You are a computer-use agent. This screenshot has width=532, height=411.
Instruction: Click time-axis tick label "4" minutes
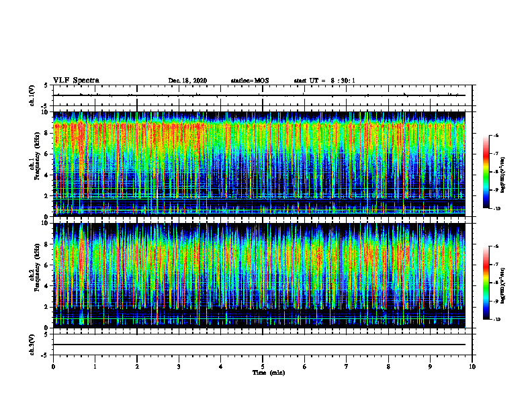(x=221, y=367)
